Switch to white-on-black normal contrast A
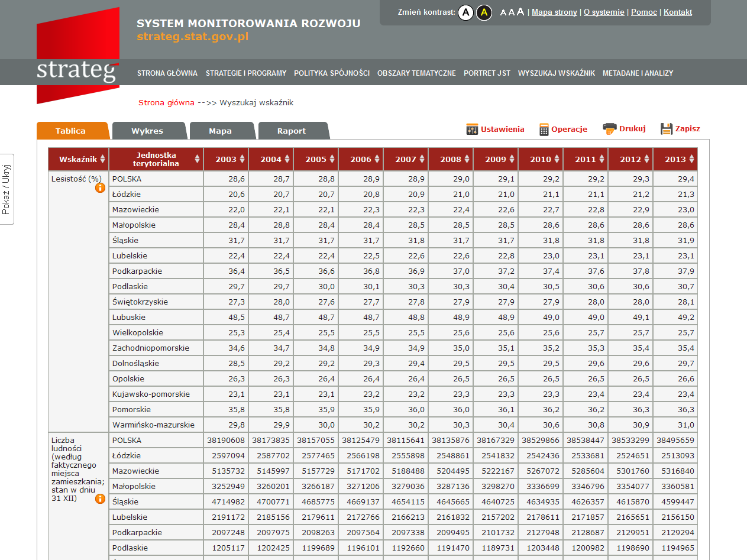The image size is (747, 560). (x=465, y=12)
